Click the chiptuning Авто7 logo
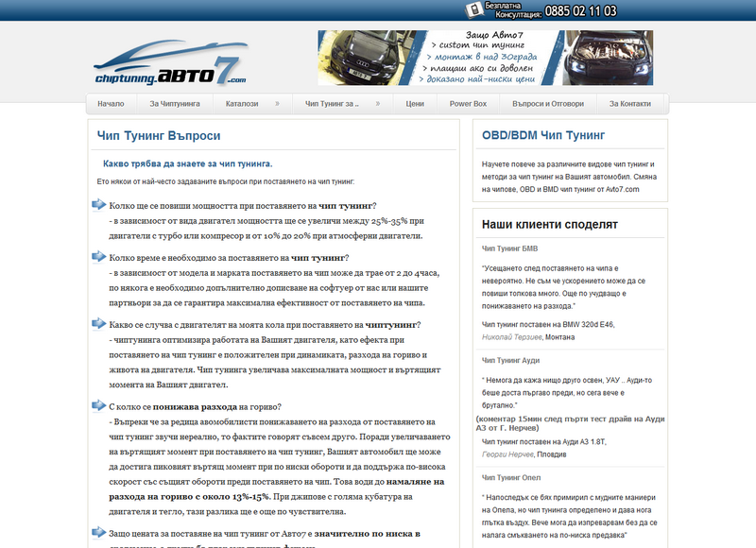The width and height of the screenshot is (756, 548). tap(171, 62)
